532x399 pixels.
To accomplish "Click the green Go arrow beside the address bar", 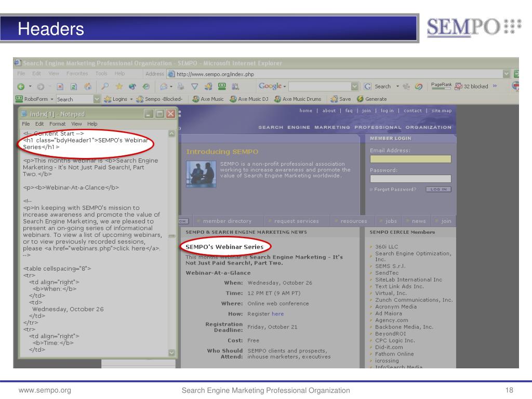I will coord(516,74).
